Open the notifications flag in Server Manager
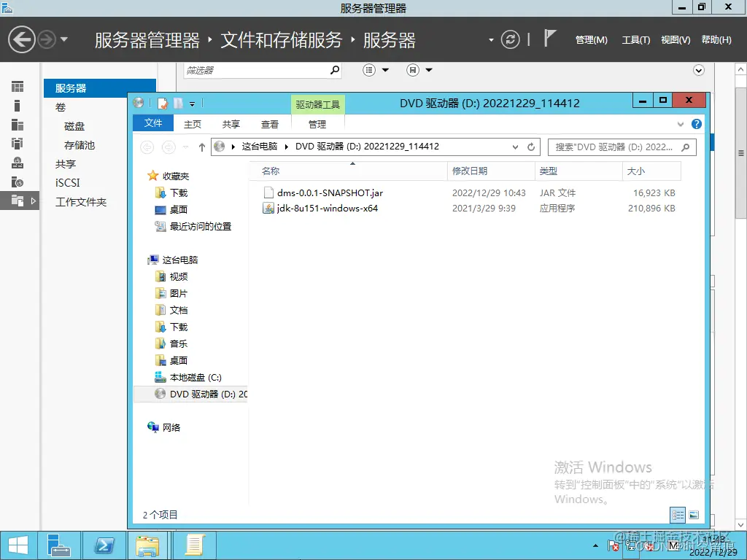This screenshot has width=747, height=560. [552, 38]
